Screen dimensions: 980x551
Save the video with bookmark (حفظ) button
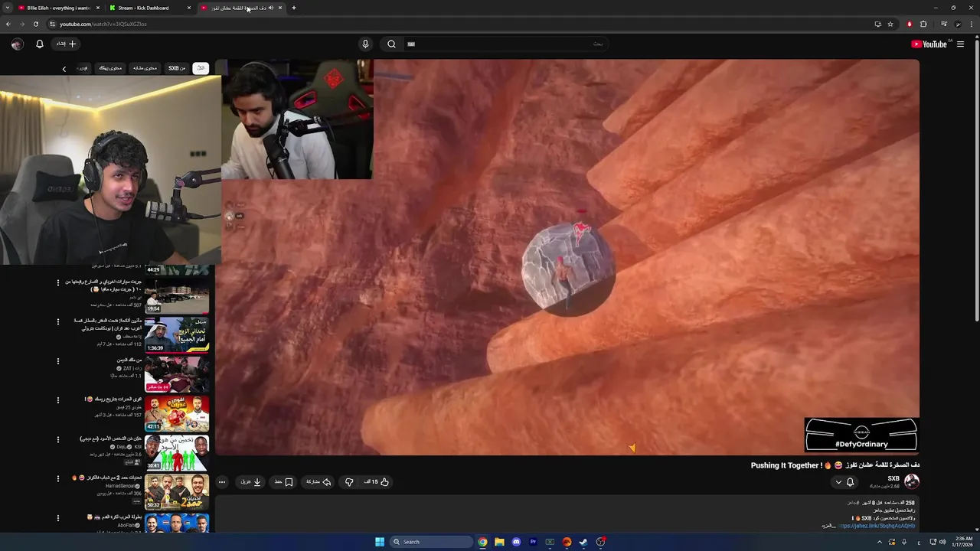tap(283, 482)
